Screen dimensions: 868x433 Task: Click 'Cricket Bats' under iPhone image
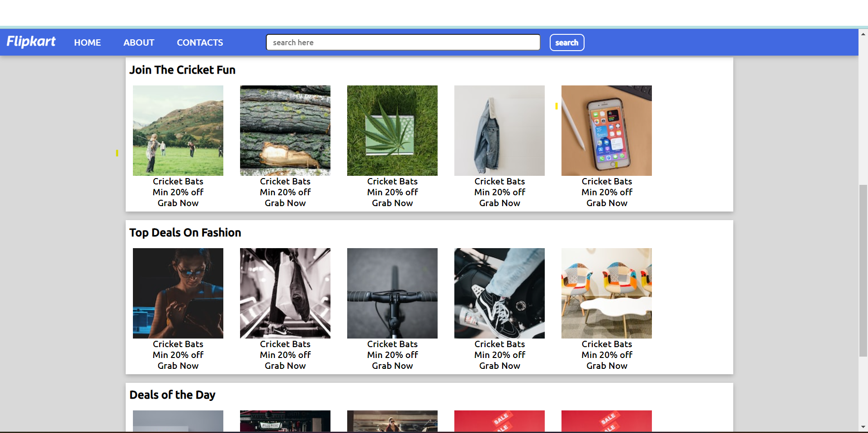click(607, 181)
